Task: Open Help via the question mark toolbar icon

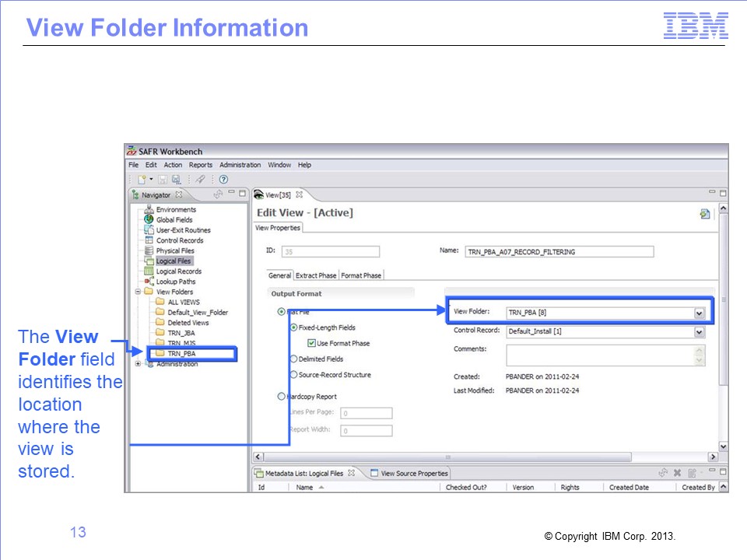Action: pyautogui.click(x=223, y=180)
